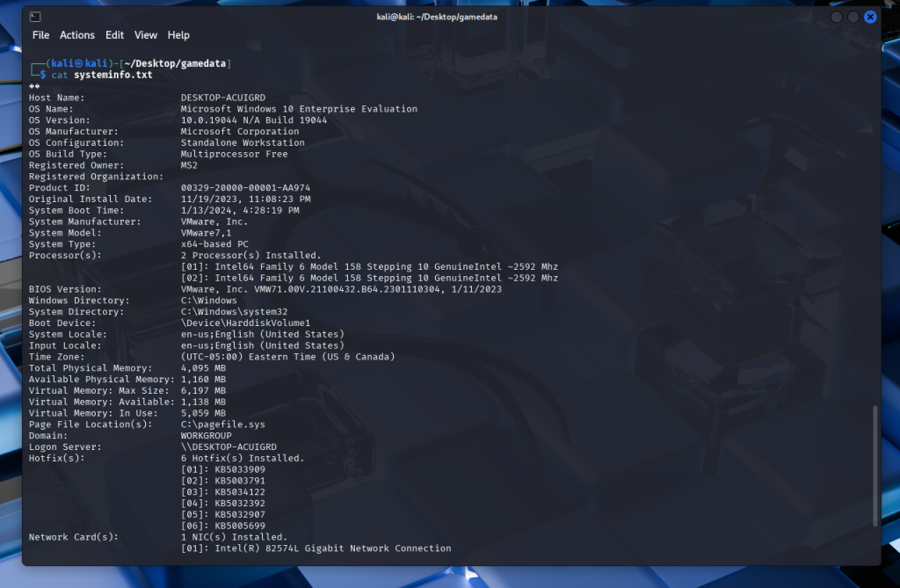Click Windows directory value C:\Windows
The image size is (900, 588).
tap(209, 301)
